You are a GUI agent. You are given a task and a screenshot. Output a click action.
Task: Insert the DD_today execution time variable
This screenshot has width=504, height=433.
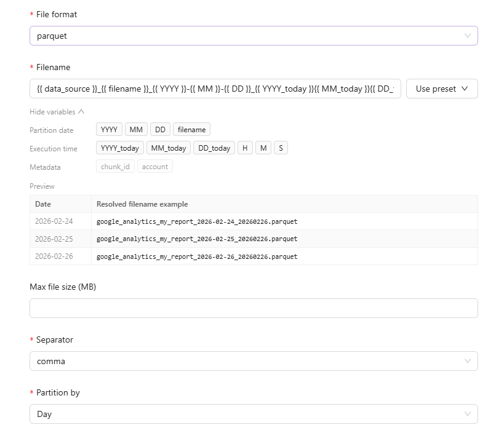[214, 148]
